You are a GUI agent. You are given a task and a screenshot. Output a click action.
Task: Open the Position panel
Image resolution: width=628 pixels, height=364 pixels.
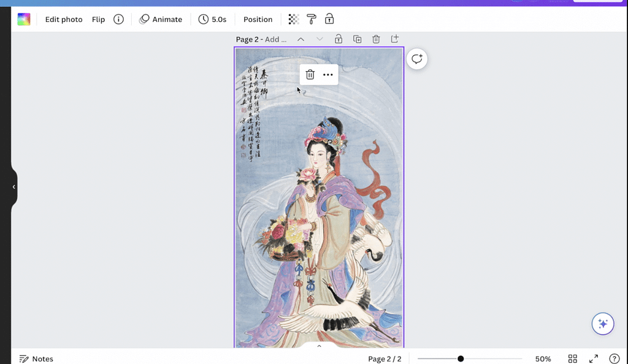[x=258, y=19]
